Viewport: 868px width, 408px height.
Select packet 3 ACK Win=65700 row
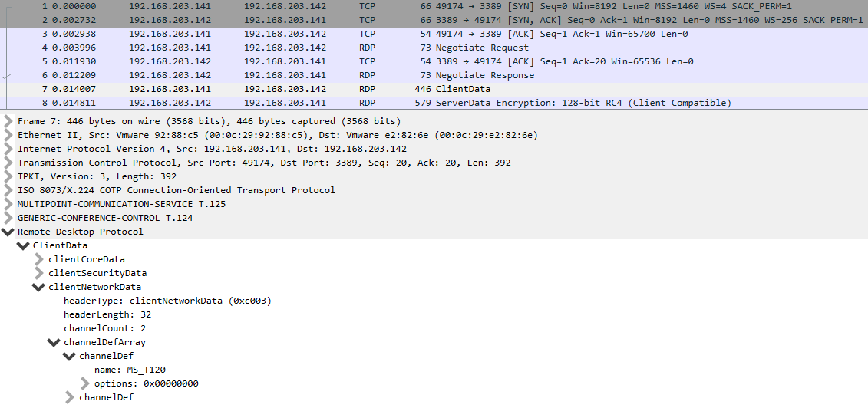(434, 35)
